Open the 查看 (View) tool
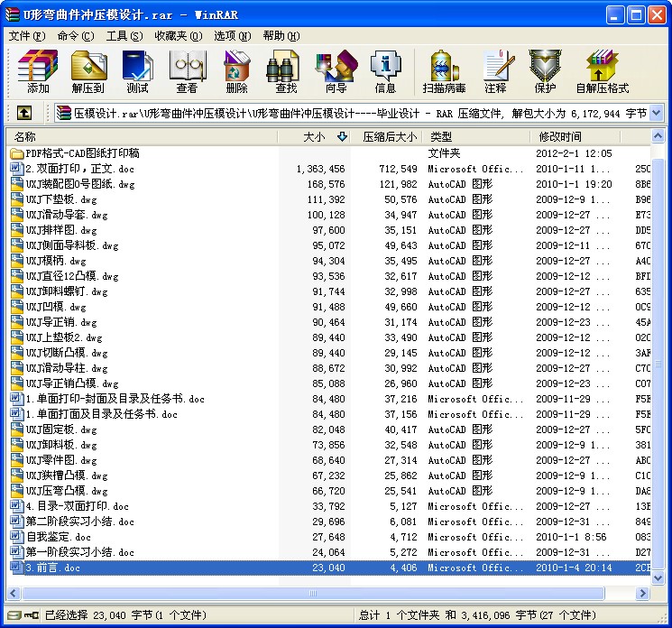Image resolution: width=672 pixels, height=628 pixels. tap(187, 71)
